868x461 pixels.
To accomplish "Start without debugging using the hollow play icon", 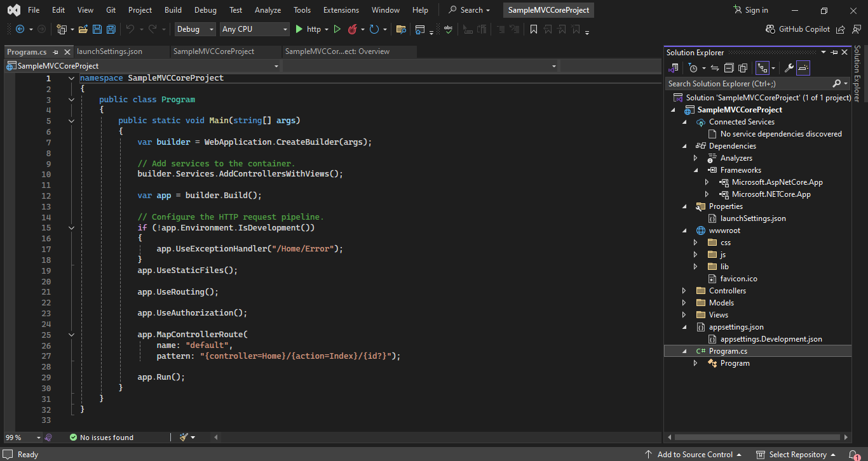I will [x=337, y=29].
